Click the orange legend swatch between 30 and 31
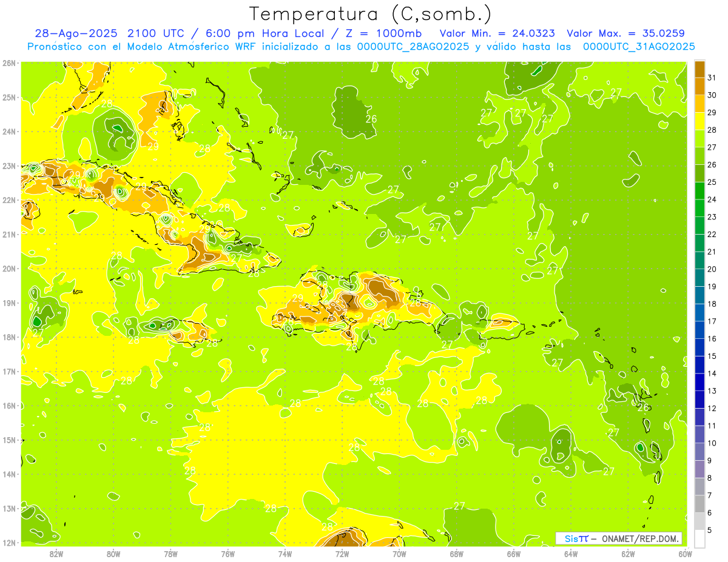728x562 pixels. point(699,86)
